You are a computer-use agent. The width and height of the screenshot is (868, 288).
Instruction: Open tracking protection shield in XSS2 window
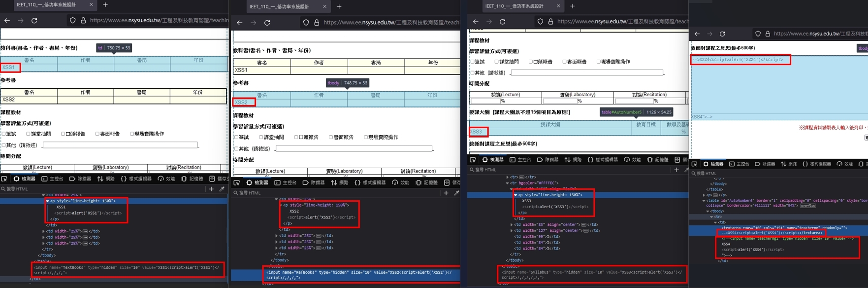click(306, 23)
